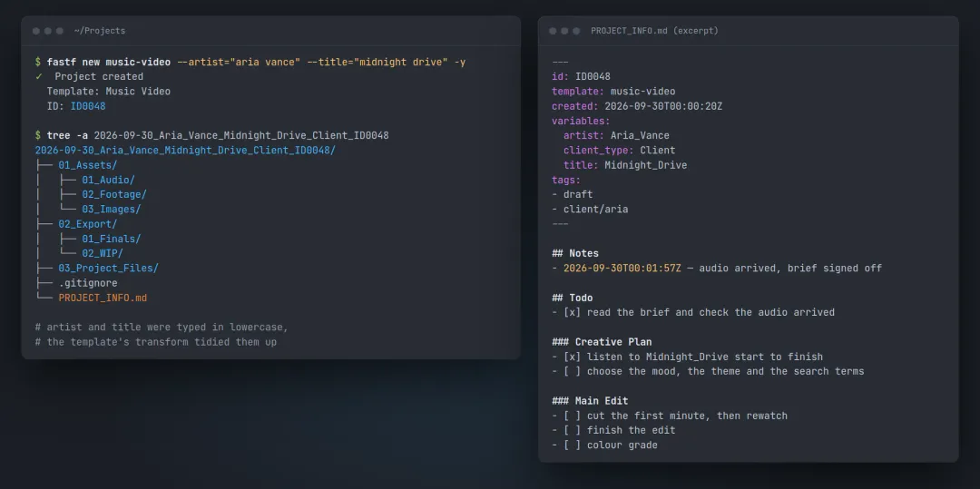Click the comment 'the template's transform tidied them up'
Screen dimensions: 980x489
(x=156, y=342)
